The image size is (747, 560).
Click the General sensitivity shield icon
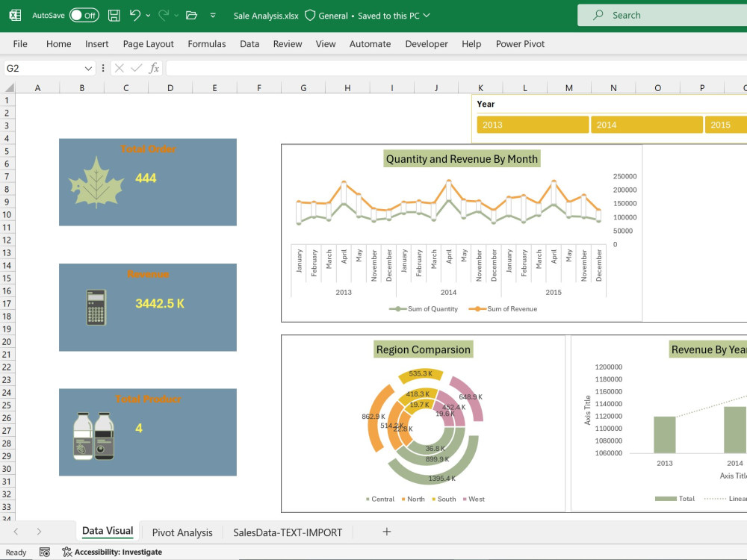[310, 16]
